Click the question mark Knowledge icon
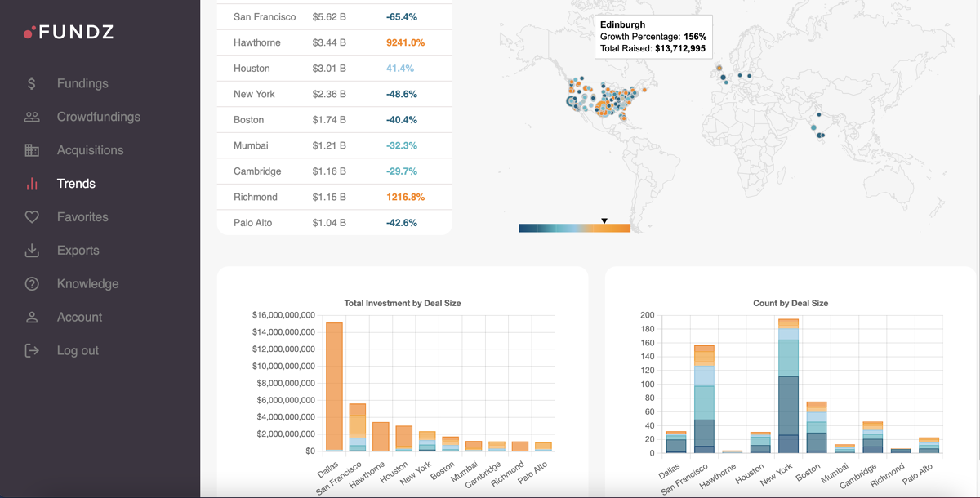This screenshot has height=498, width=980. pos(32,284)
